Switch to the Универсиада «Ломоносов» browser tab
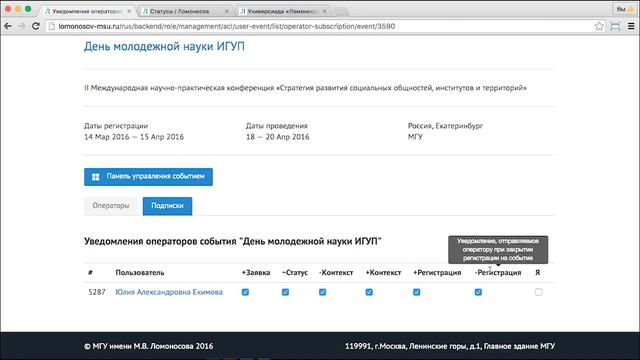 (x=282, y=11)
